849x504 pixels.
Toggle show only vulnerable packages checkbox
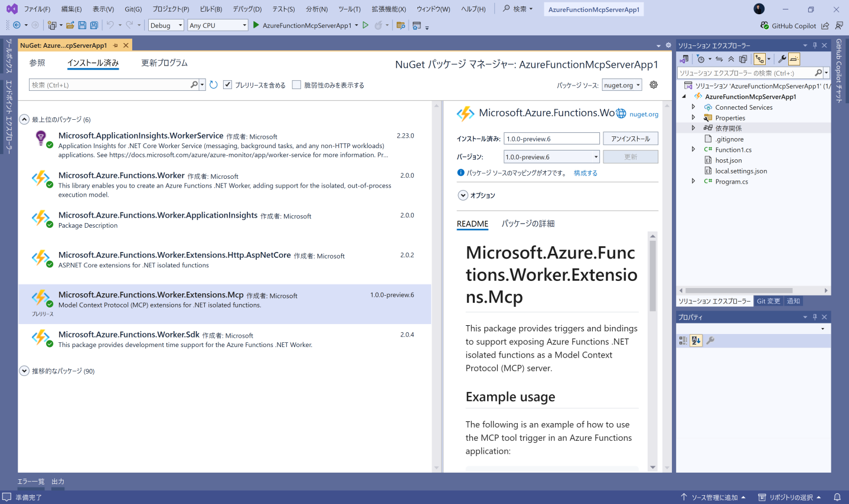296,85
